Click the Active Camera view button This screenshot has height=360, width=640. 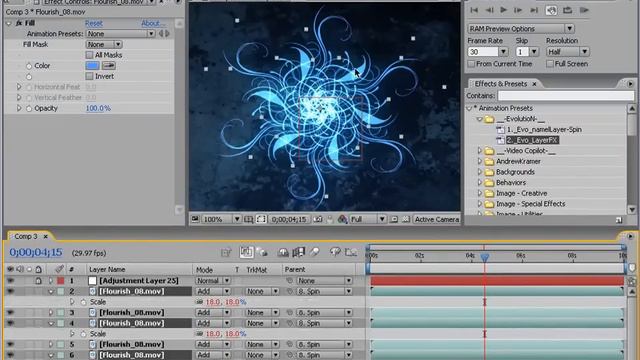(437, 219)
